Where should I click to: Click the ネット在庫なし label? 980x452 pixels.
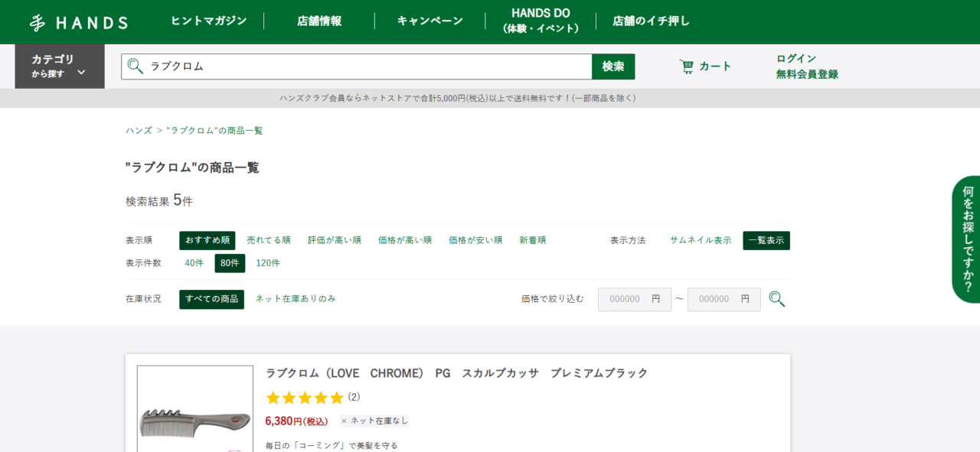point(374,421)
